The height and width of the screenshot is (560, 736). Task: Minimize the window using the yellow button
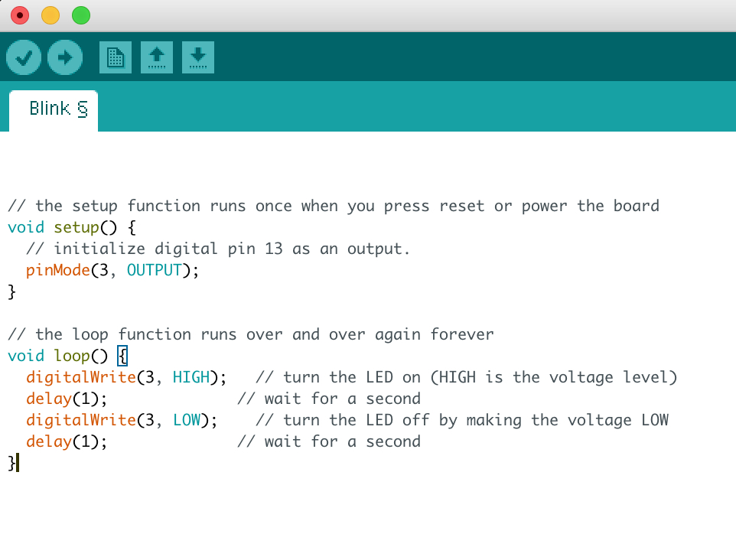pyautogui.click(x=50, y=15)
